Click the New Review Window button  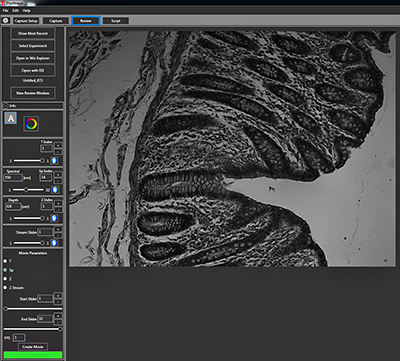point(33,93)
